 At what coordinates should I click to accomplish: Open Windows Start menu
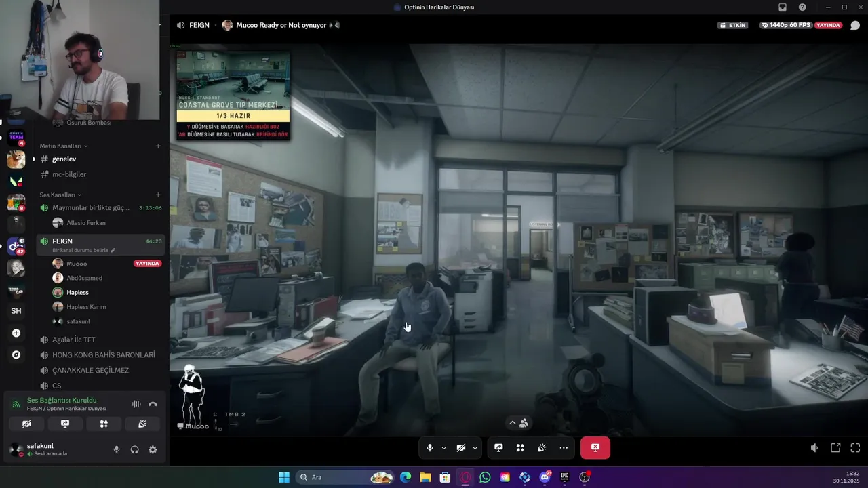point(284,477)
